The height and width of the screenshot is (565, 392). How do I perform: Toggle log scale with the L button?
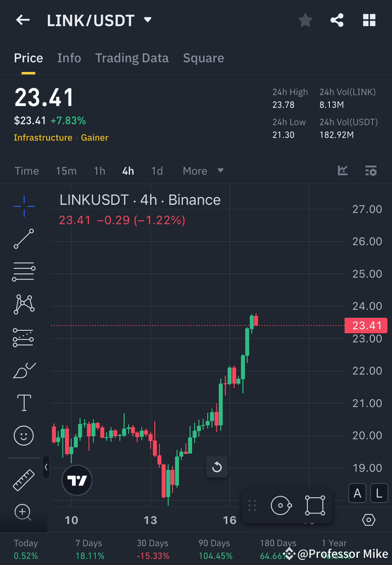(379, 493)
